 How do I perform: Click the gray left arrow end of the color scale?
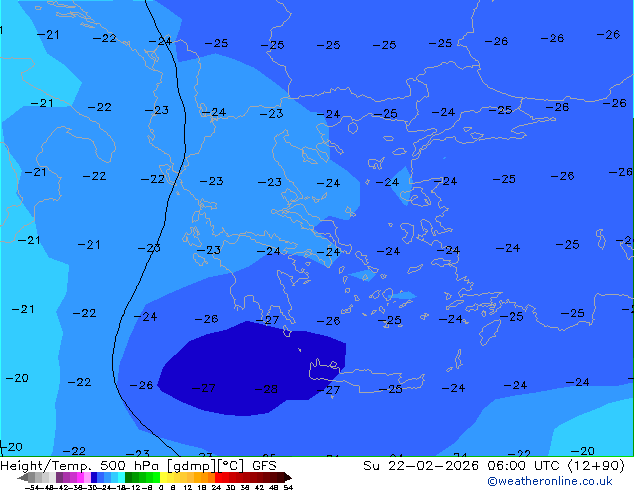(x=22, y=478)
